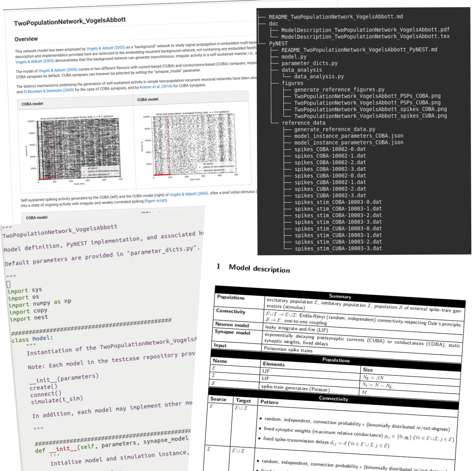Click the Pattern column header
The height and width of the screenshot is (471, 476).
coord(269,402)
